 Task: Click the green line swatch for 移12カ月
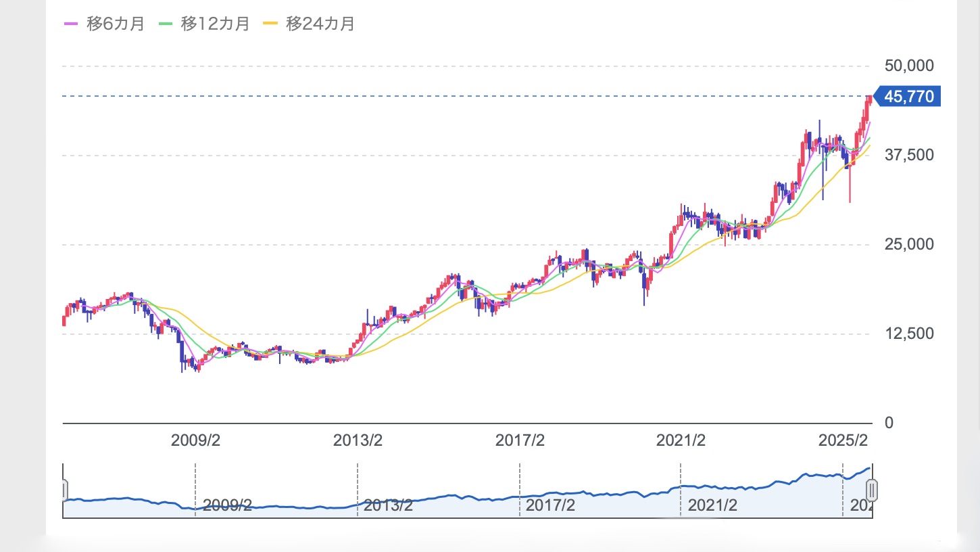click(x=166, y=24)
